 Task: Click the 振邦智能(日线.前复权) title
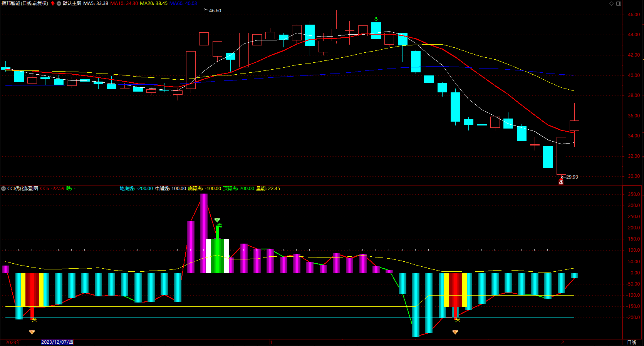coord(25,3)
